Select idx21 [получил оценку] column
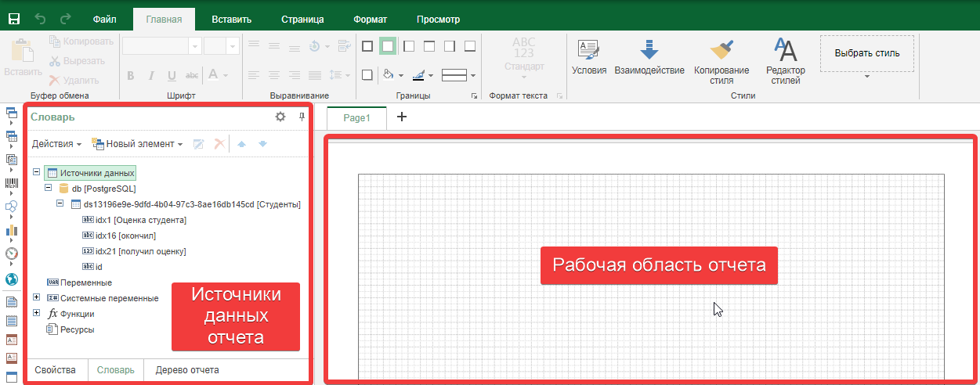 (134, 251)
